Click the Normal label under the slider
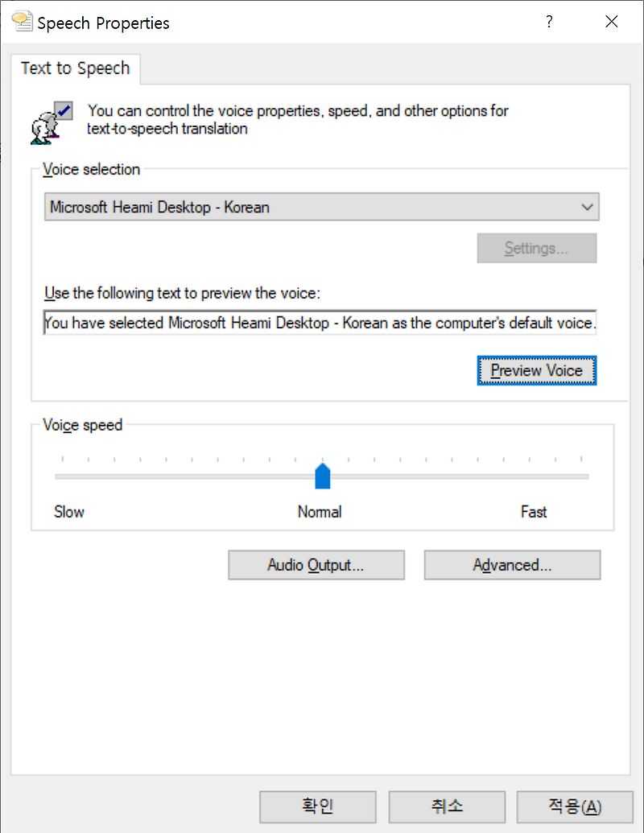This screenshot has width=644, height=833. 320,512
